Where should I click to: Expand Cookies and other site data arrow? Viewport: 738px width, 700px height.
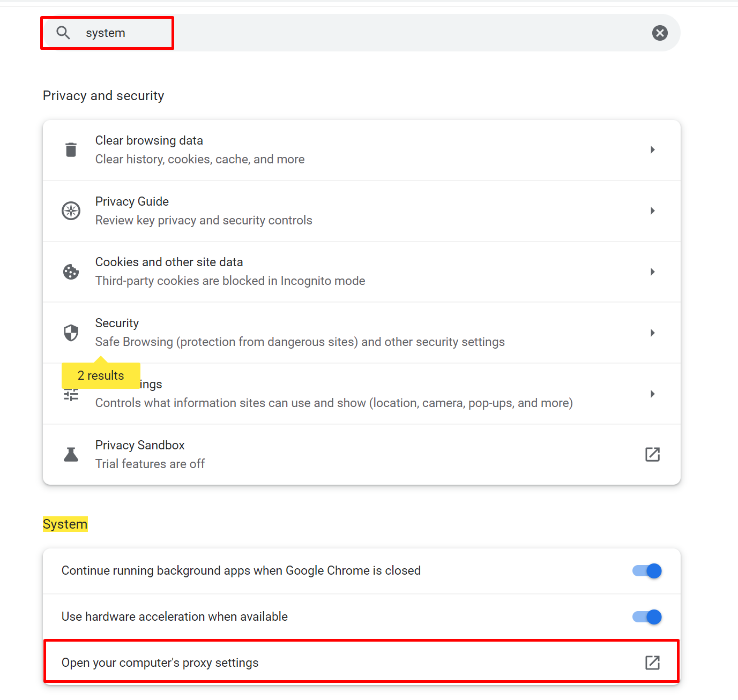click(652, 272)
